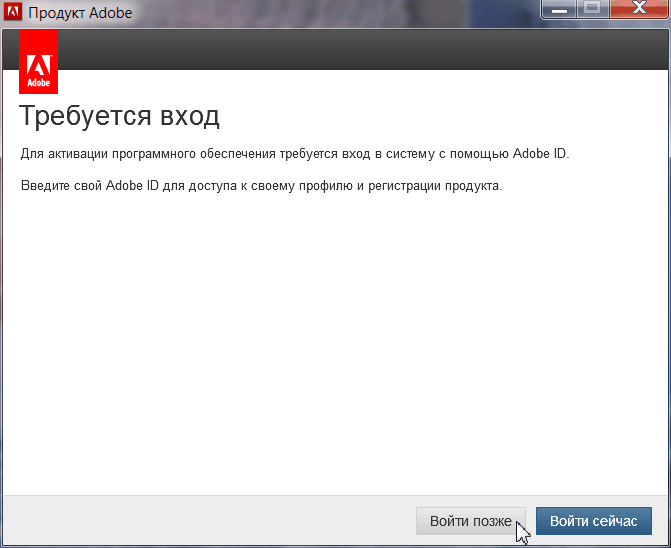Click "Adobe ID." ending the first sentence
This screenshot has width=671, height=548.
point(541,154)
